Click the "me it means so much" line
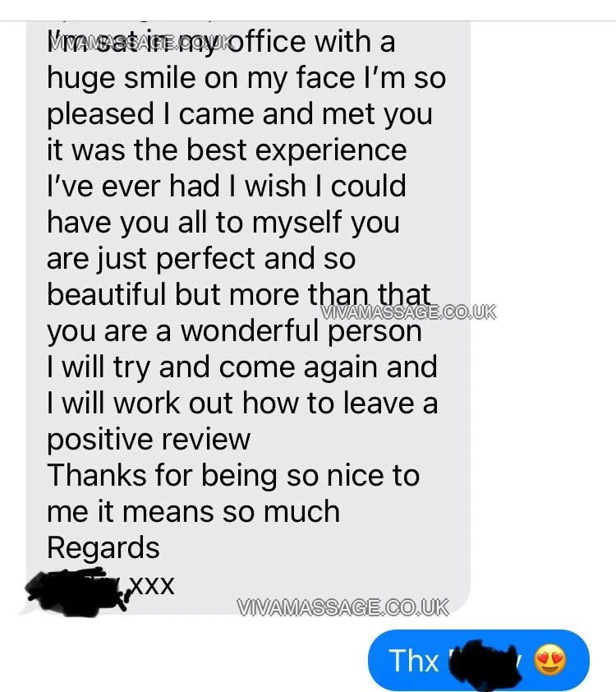Viewport: 616px width, 692px height. [194, 511]
